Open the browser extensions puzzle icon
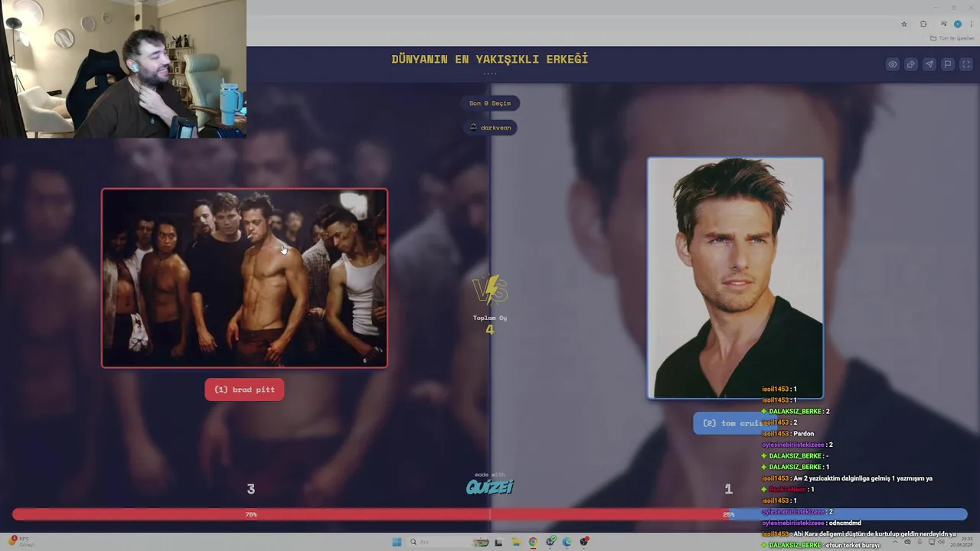The height and width of the screenshot is (551, 980). (923, 24)
